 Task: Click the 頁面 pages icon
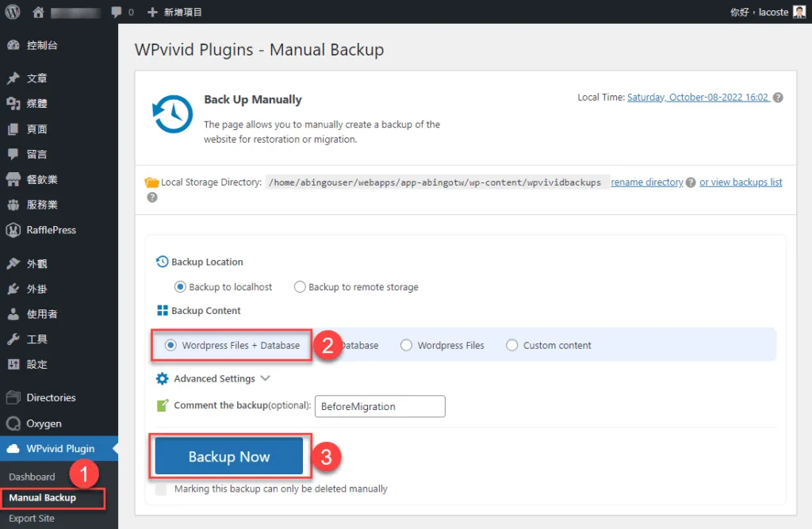(x=13, y=129)
